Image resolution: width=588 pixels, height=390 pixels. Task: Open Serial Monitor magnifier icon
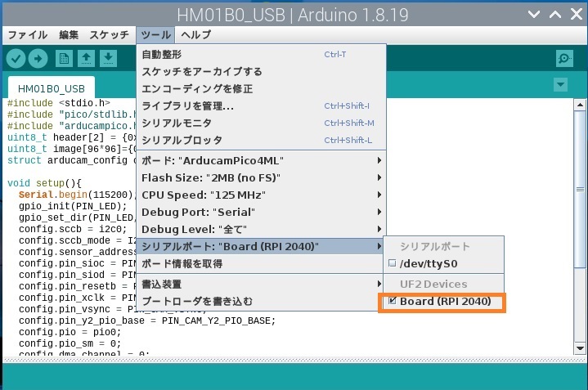pyautogui.click(x=563, y=58)
